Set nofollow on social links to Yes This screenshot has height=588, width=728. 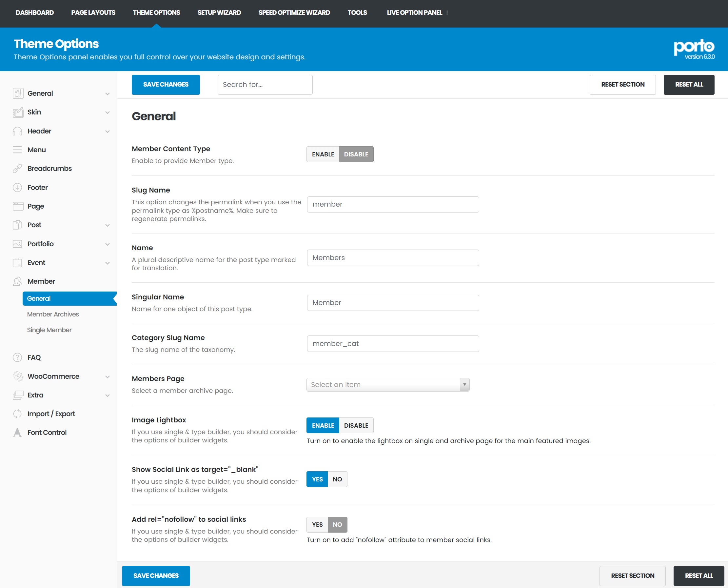pyautogui.click(x=317, y=524)
